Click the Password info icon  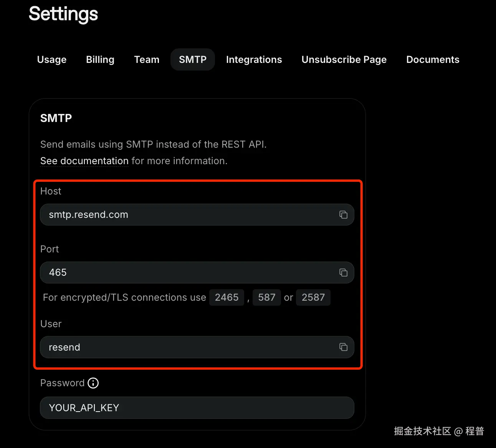click(93, 383)
